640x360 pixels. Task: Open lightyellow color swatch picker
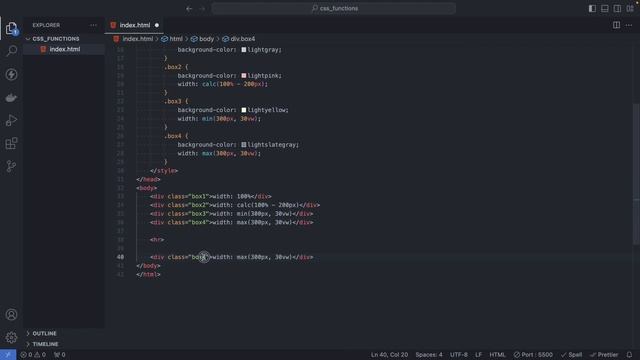(244, 110)
